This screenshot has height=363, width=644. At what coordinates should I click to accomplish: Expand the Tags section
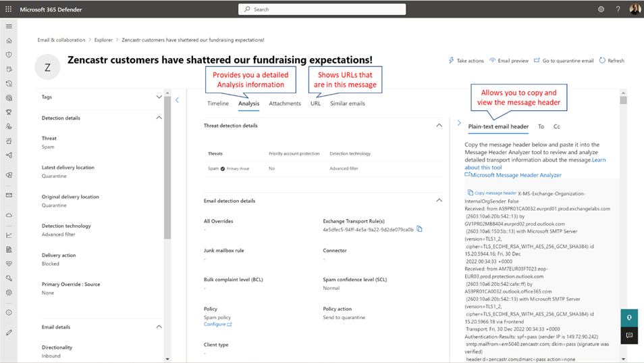point(159,97)
